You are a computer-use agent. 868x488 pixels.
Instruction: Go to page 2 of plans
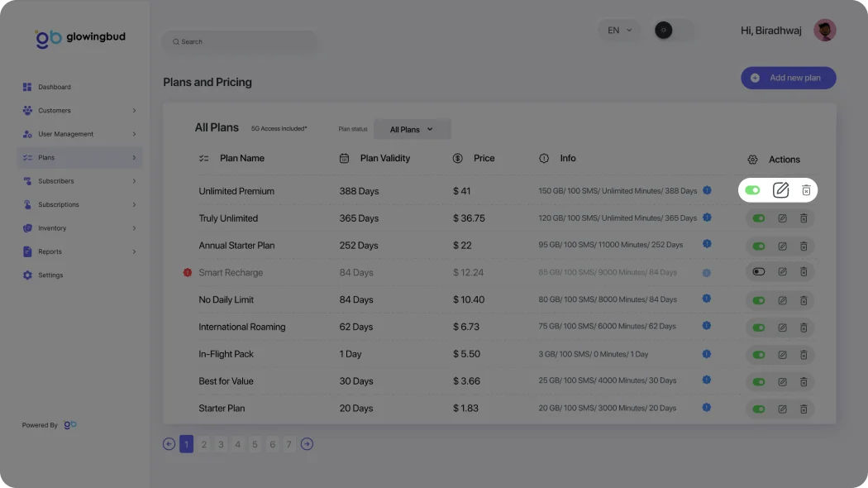point(204,444)
